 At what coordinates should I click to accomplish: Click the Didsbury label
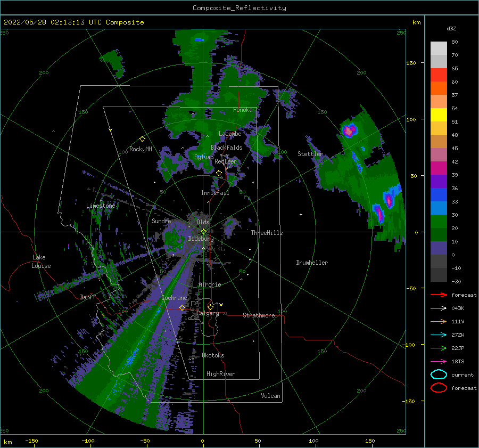point(201,239)
